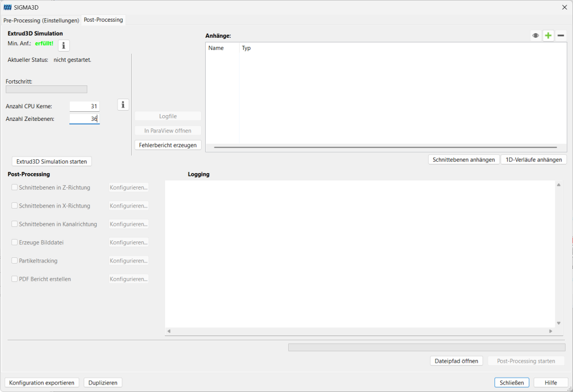
Task: Click the Logging scroll up arrow
Action: [559, 185]
